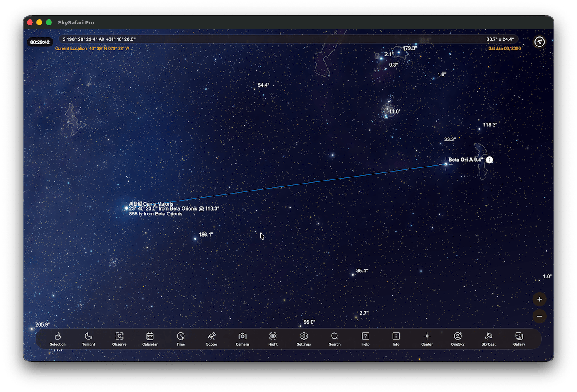Click the 'Alpha Canis Majoris' label
The width and height of the screenshot is (577, 392).
pos(151,204)
